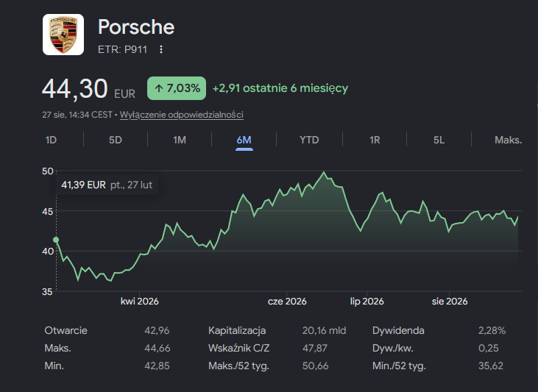This screenshot has width=538, height=392.
Task: Click the Wskaźnik C/Z label
Action: coord(238,348)
